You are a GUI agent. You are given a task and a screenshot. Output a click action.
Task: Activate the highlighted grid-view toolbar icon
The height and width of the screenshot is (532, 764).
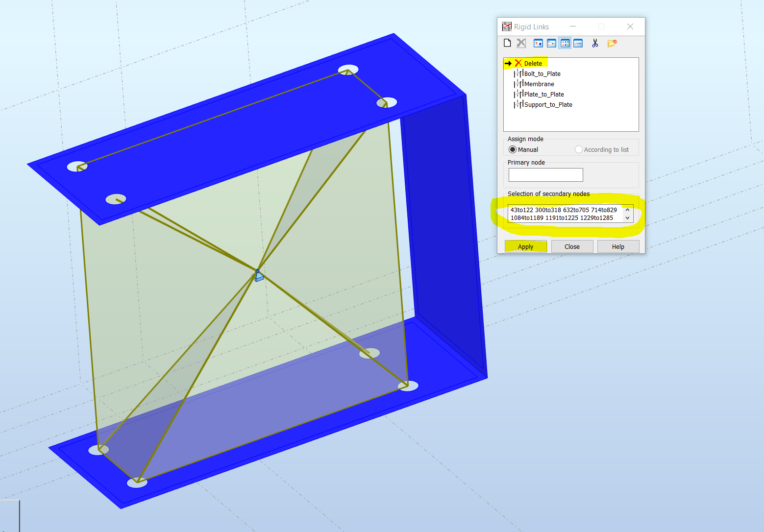click(x=565, y=43)
